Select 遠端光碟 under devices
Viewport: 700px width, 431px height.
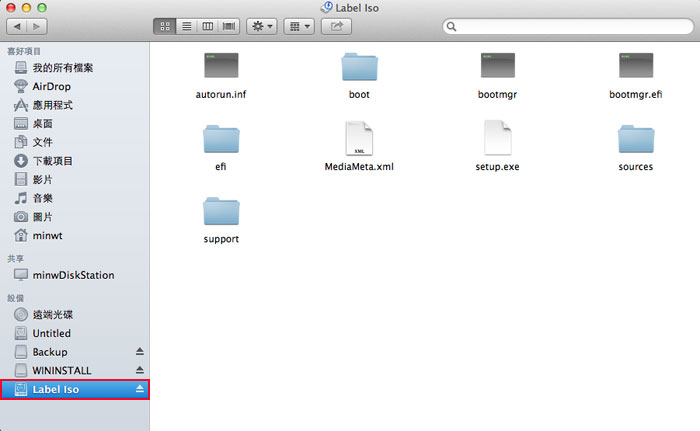pyautogui.click(x=75, y=314)
